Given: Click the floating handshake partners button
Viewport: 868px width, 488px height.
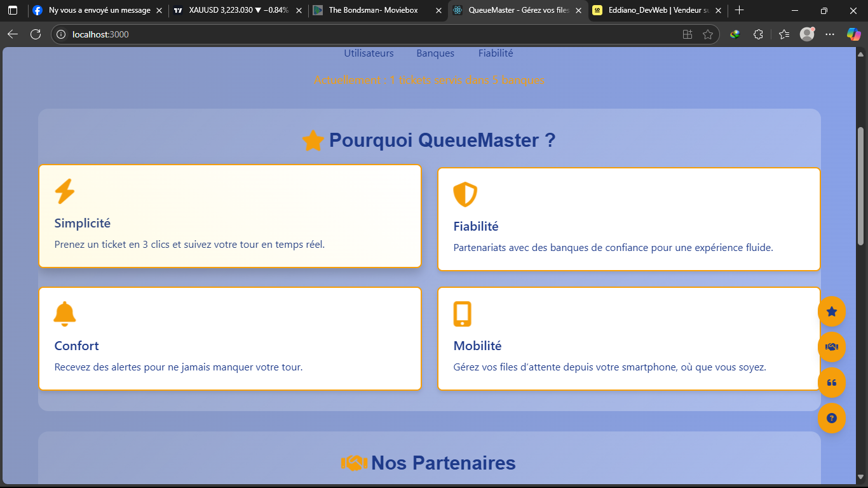Looking at the screenshot, I should (x=832, y=347).
